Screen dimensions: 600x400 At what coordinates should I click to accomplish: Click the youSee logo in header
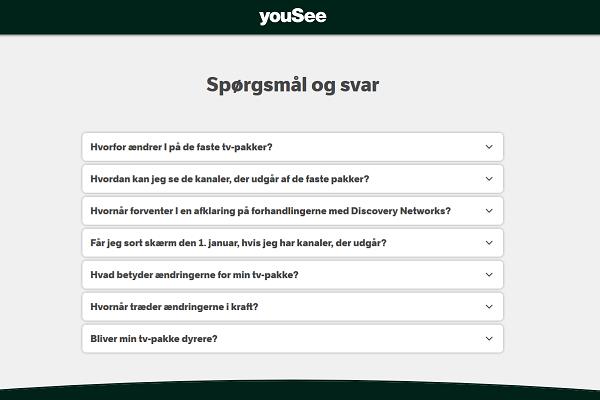click(x=292, y=16)
